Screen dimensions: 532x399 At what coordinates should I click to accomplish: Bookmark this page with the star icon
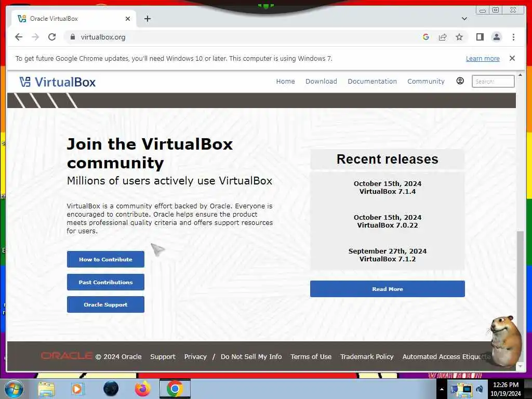(x=459, y=37)
